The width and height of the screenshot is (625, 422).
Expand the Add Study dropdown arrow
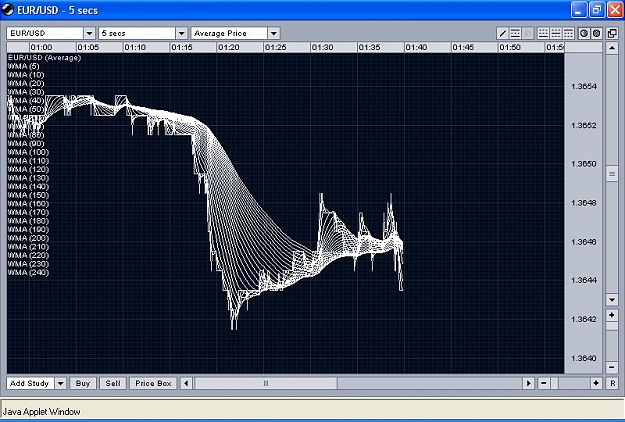tap(60, 383)
